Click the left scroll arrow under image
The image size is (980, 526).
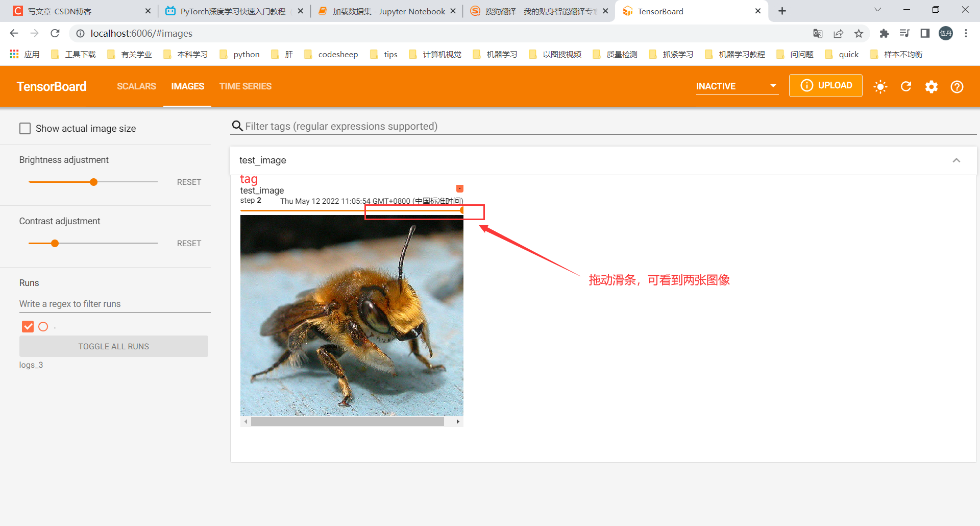(246, 422)
